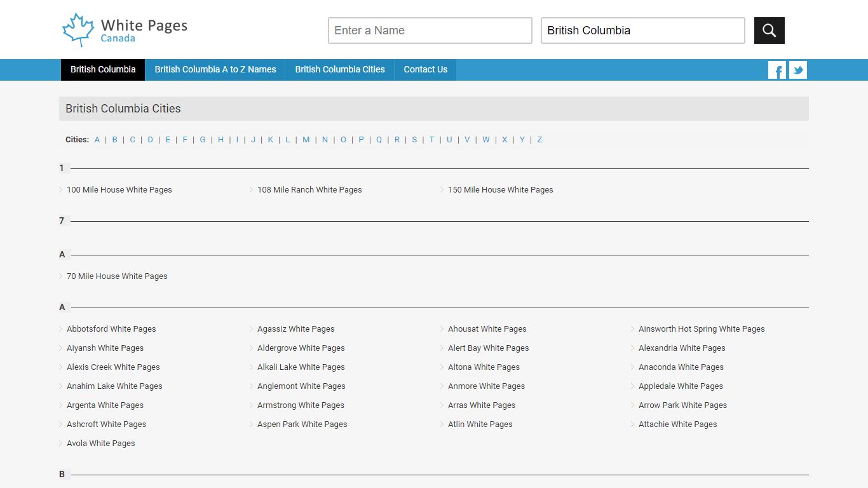
Task: Open Appledale White Pages link
Action: click(681, 386)
